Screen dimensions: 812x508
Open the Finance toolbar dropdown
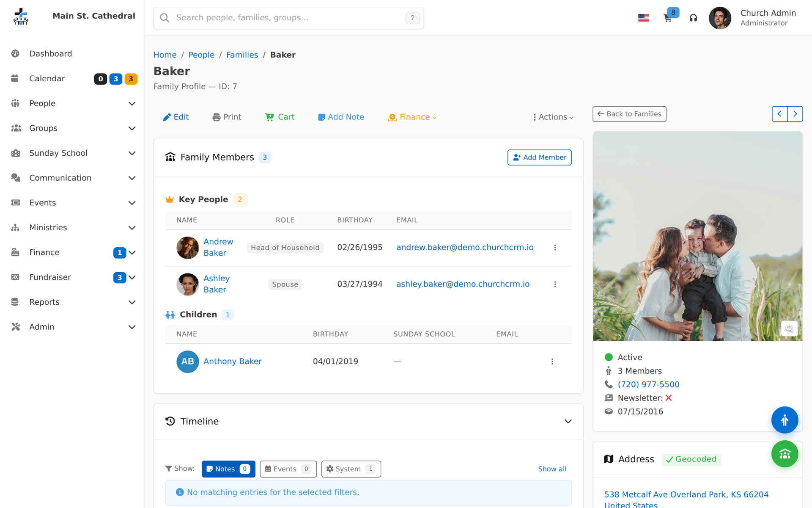tap(412, 117)
